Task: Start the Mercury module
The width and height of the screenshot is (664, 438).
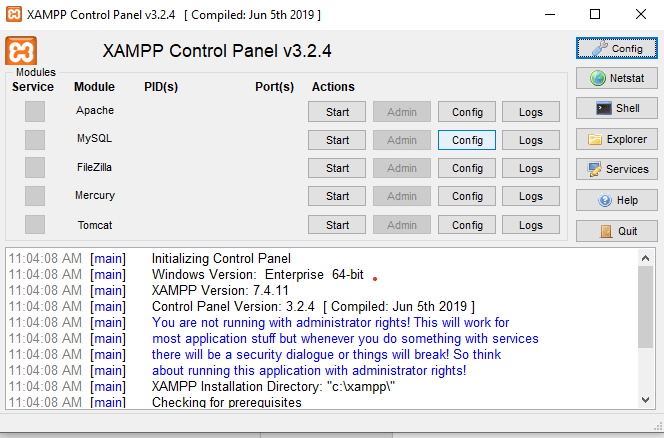Action: point(337,196)
